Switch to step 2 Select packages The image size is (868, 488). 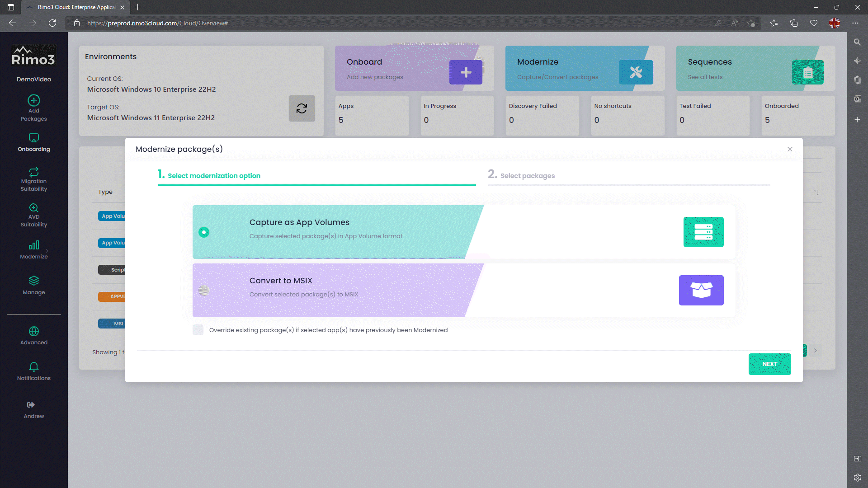click(x=527, y=175)
